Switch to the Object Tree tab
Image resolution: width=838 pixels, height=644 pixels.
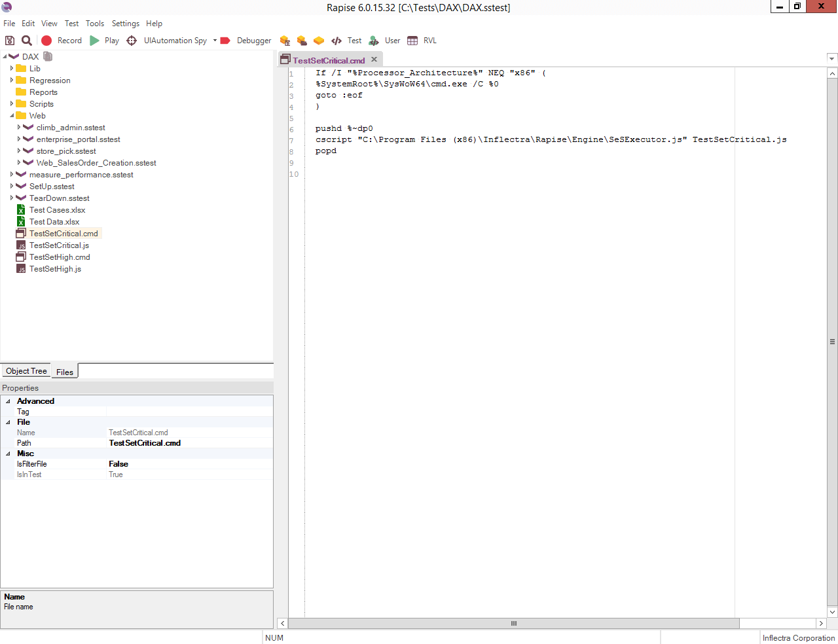click(x=26, y=371)
